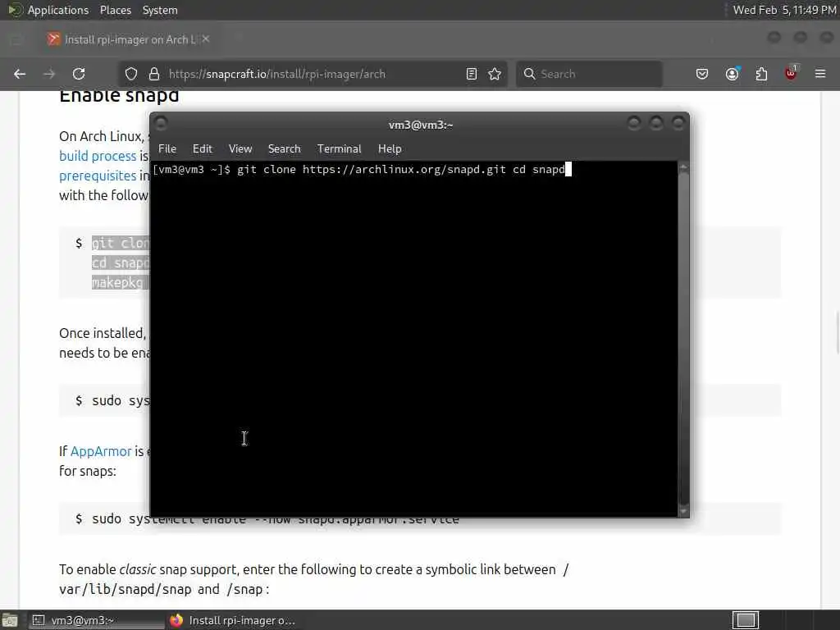Open the terminal Search menu

[285, 149]
